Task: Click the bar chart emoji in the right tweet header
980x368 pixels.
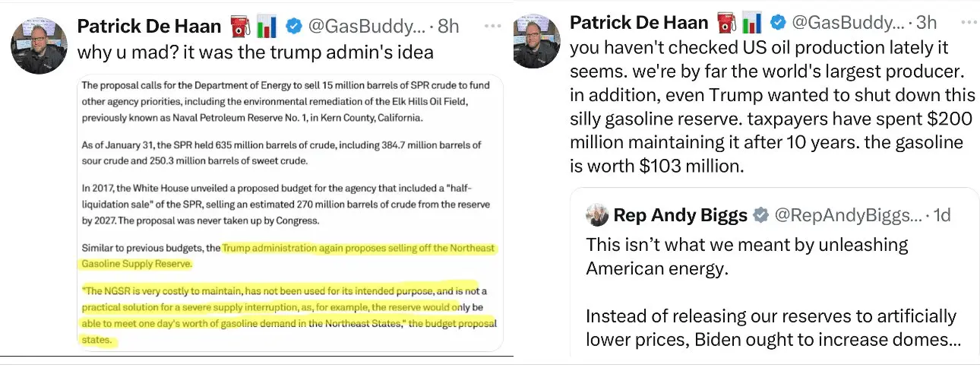Action: click(752, 23)
